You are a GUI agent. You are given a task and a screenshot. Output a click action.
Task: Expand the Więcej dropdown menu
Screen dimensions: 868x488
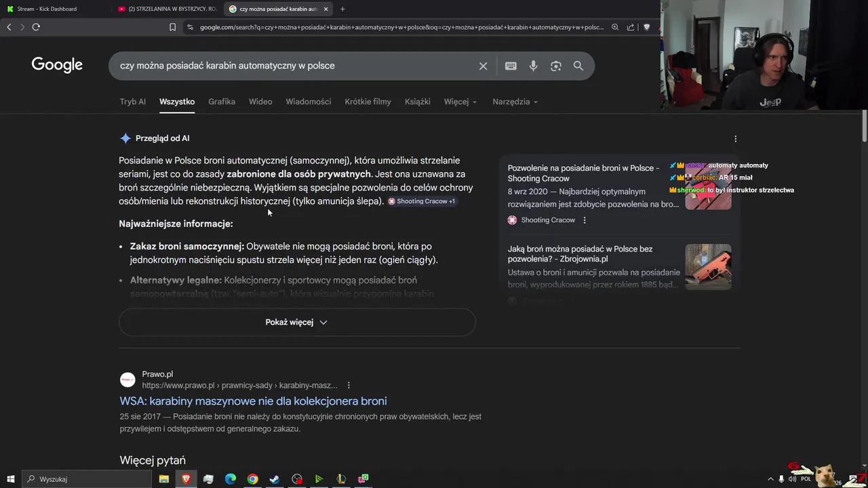click(x=460, y=102)
